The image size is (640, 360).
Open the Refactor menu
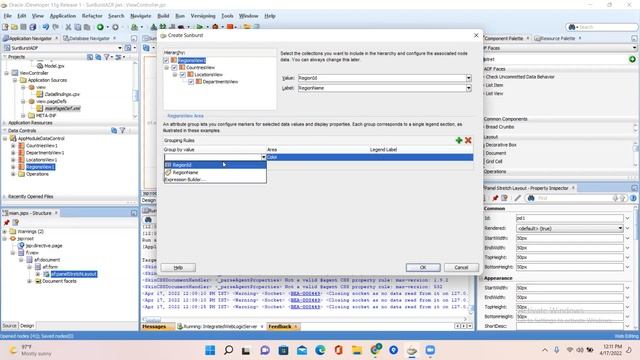[x=92, y=16]
